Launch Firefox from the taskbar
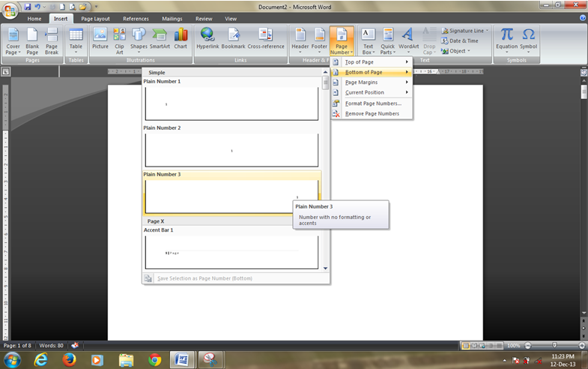This screenshot has width=588, height=369. point(69,360)
